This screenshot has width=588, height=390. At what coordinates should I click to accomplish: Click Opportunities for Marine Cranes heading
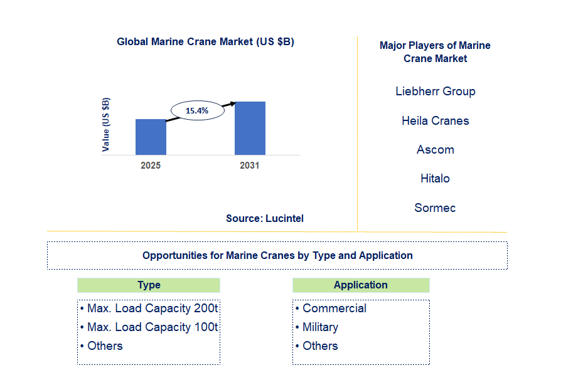[x=277, y=255]
